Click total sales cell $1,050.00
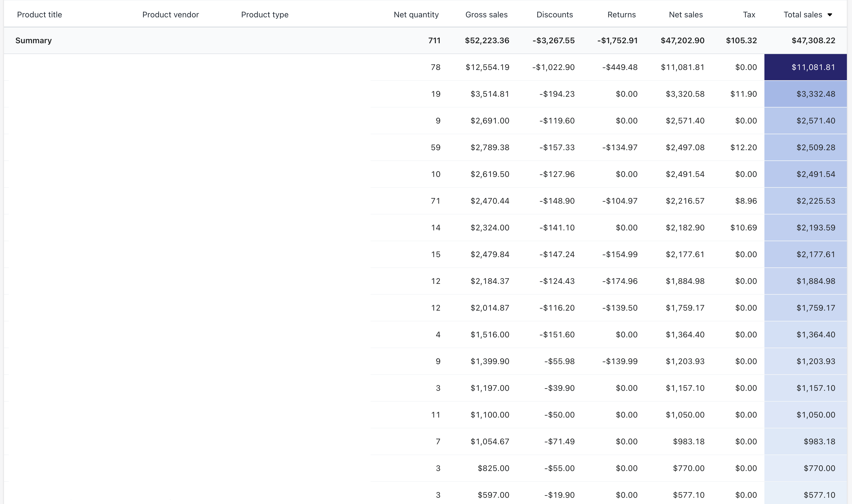The height and width of the screenshot is (504, 852). [805, 415]
